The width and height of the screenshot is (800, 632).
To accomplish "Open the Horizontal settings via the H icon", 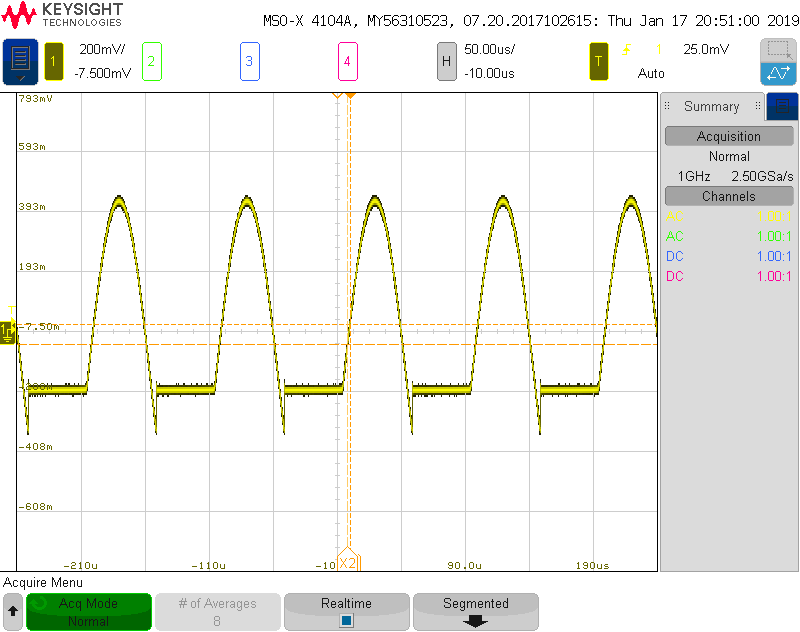I will tap(447, 61).
